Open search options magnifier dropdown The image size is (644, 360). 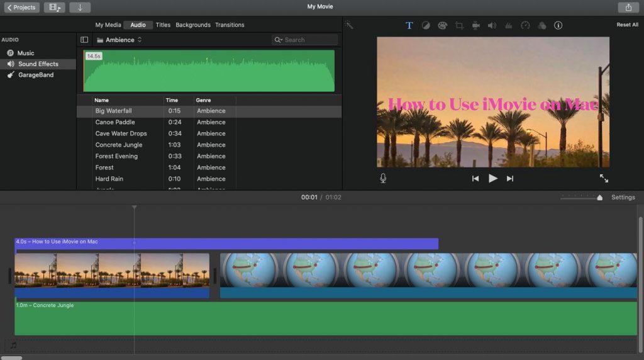pos(279,40)
